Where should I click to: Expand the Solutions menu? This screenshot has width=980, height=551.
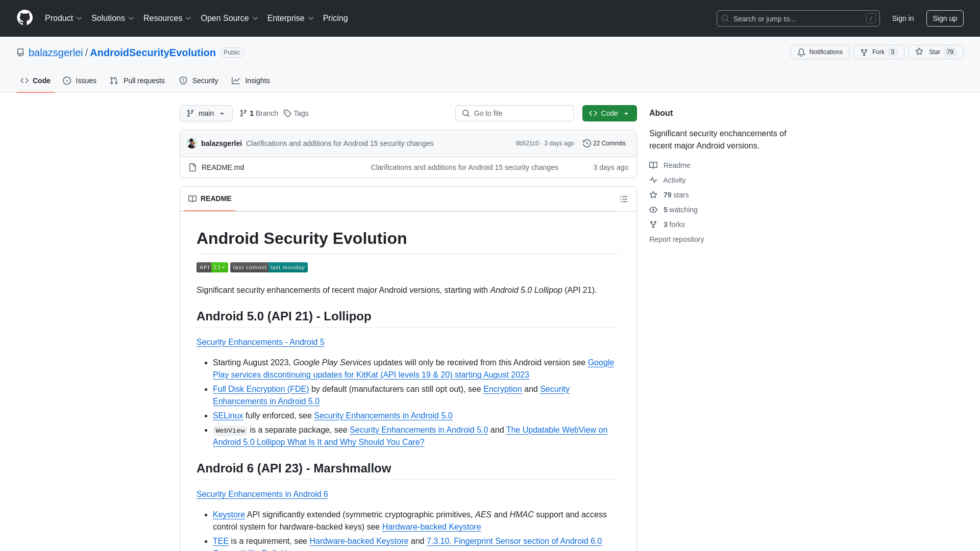113,18
